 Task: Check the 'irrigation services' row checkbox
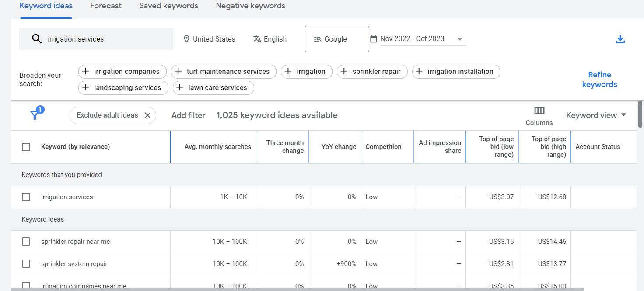26,197
